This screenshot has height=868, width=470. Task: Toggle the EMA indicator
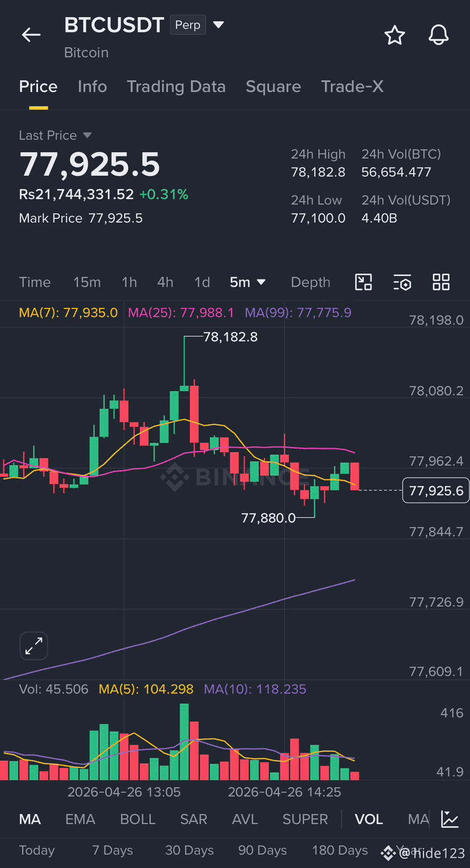[80, 819]
